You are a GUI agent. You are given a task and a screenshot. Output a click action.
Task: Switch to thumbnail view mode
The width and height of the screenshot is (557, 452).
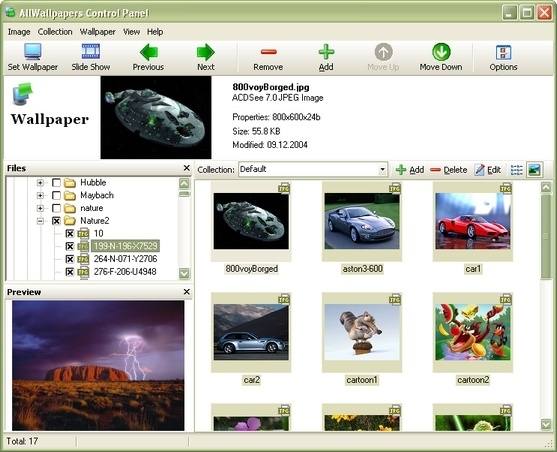pos(534,170)
